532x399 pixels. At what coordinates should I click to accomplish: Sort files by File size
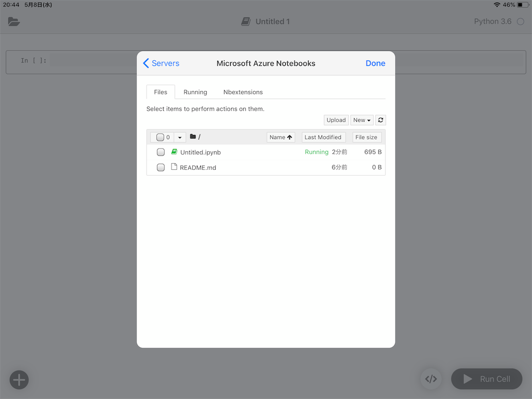[366, 137]
